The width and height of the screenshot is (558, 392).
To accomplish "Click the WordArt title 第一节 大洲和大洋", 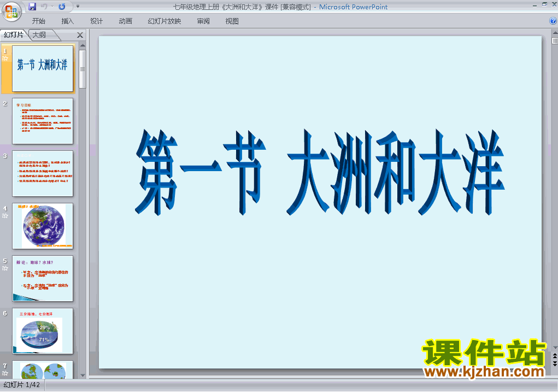I will 320,172.
